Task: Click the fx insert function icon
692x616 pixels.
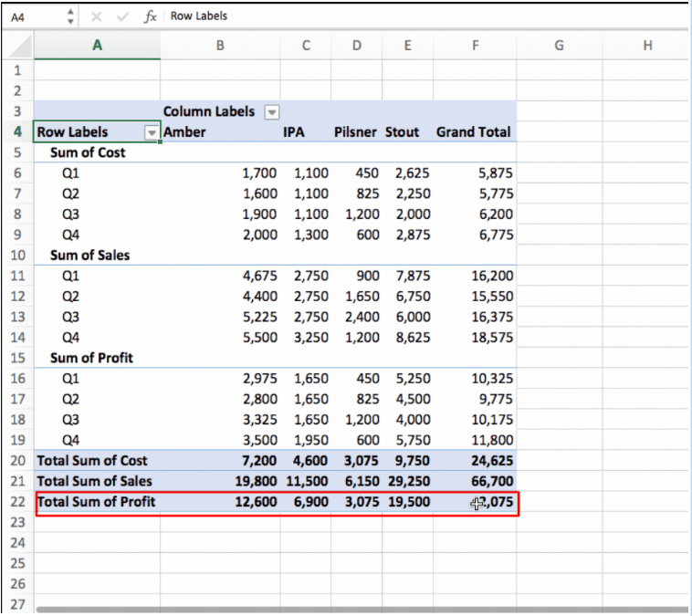Action: [x=150, y=16]
